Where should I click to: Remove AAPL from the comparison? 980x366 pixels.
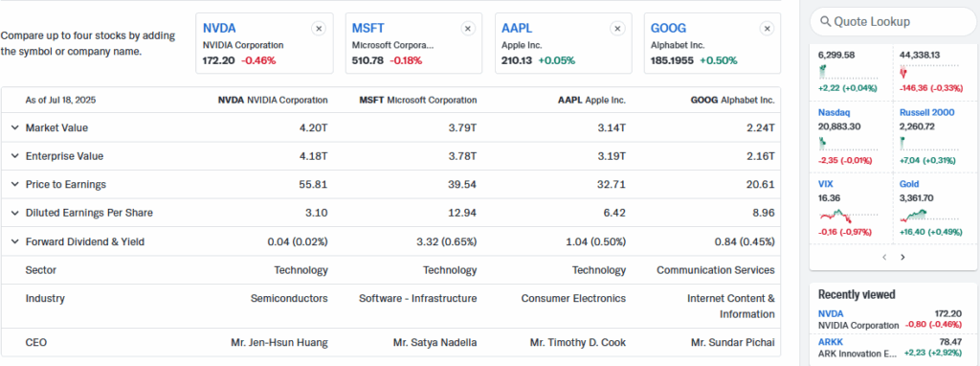tap(617, 29)
